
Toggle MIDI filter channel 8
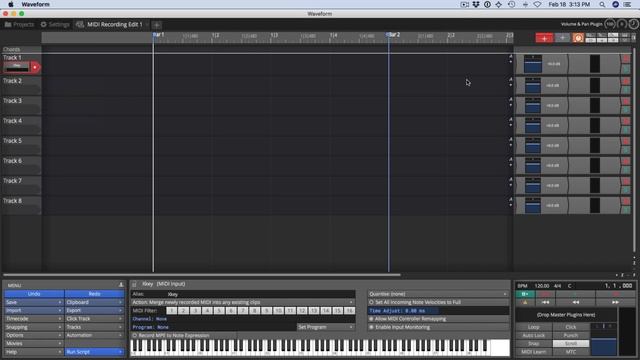click(x=254, y=311)
